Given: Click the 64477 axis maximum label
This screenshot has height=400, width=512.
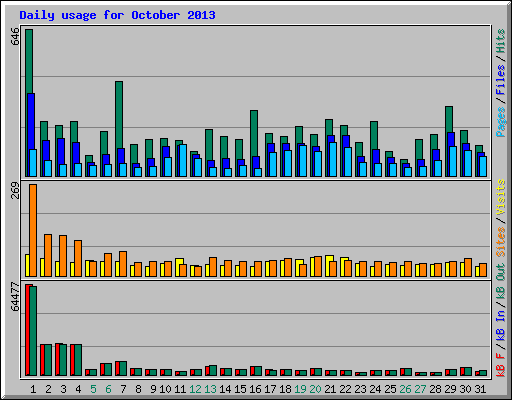Looking at the screenshot, I should click(15, 297).
